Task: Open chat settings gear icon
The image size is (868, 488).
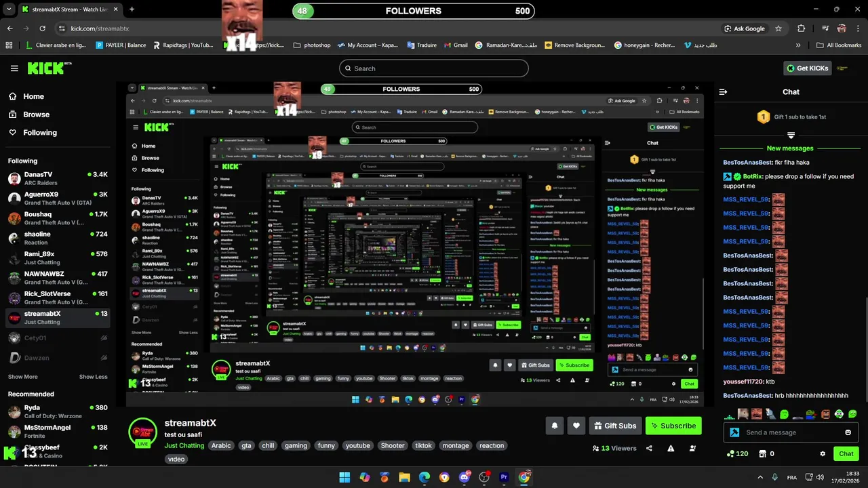Action: coord(823,453)
